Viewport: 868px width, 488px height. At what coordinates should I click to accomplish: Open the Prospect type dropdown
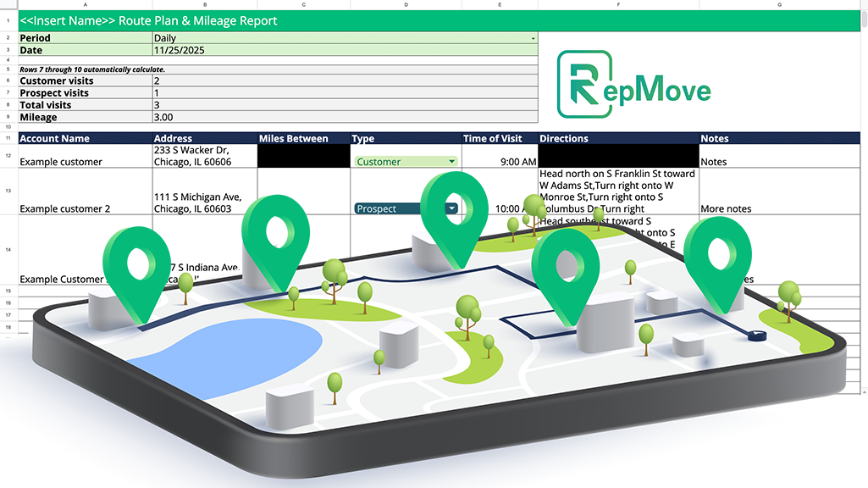tap(451, 208)
